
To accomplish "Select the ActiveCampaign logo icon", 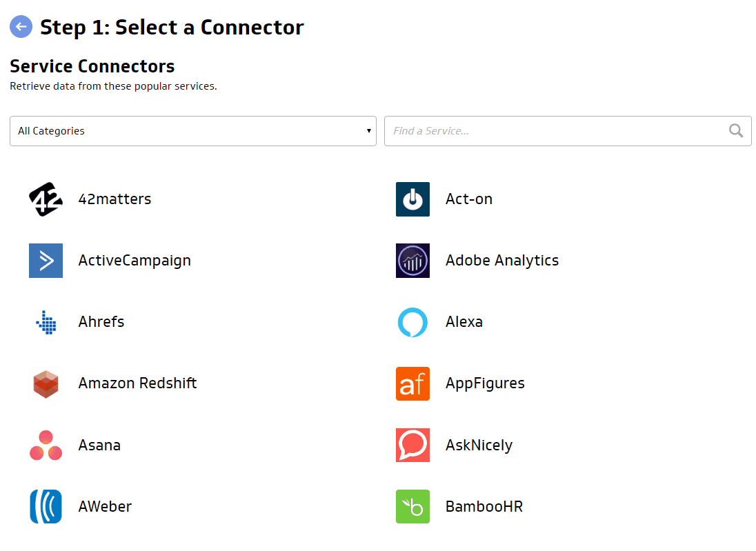I will click(x=46, y=261).
